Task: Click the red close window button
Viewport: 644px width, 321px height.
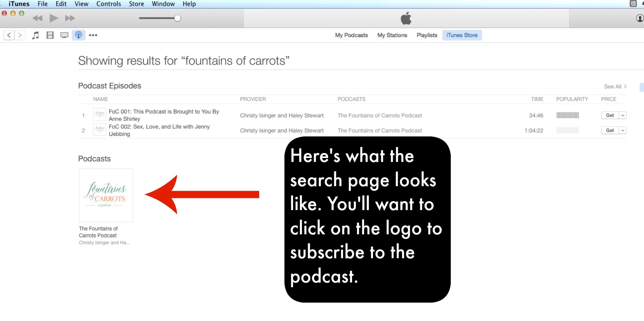Action: 4,13
